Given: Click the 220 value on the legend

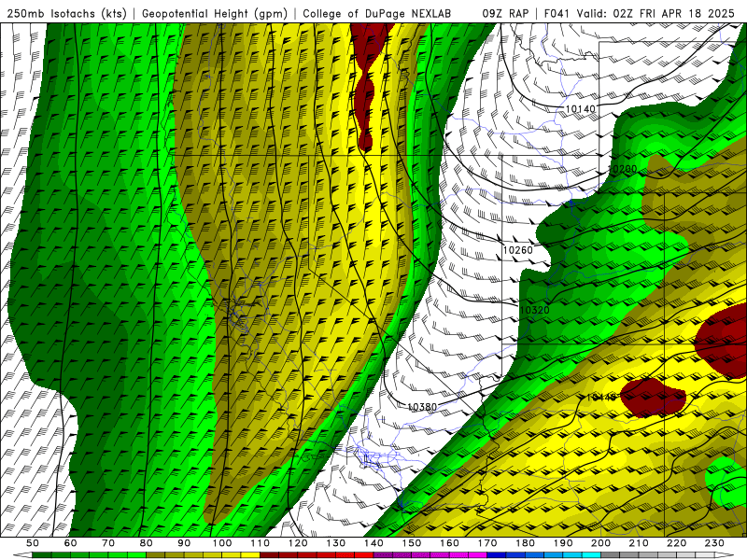Looking at the screenshot, I should [x=677, y=543].
